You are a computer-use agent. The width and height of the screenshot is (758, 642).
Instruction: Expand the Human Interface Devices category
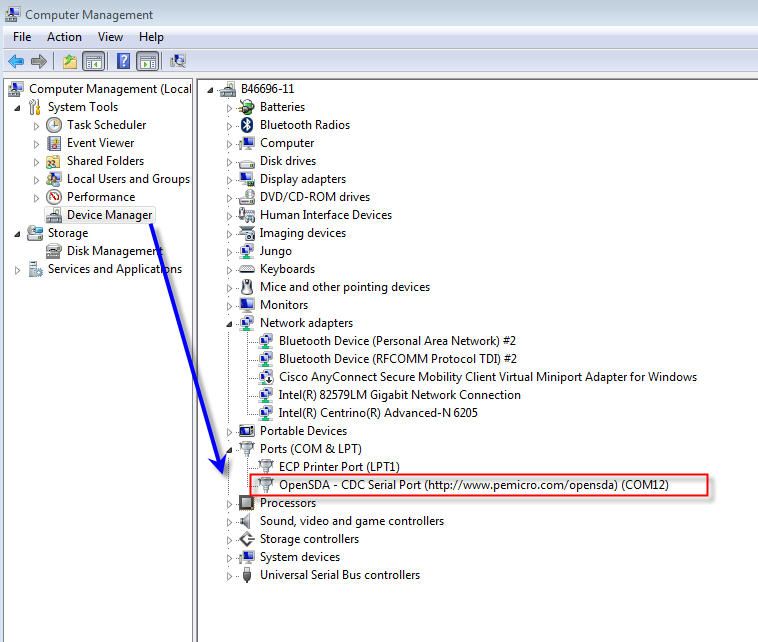tap(229, 216)
